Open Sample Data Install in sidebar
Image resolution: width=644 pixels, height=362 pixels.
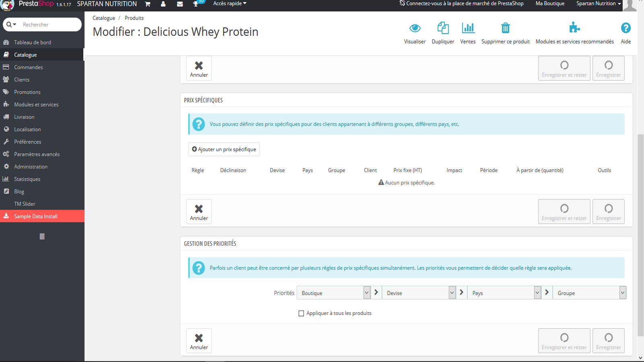click(x=42, y=216)
